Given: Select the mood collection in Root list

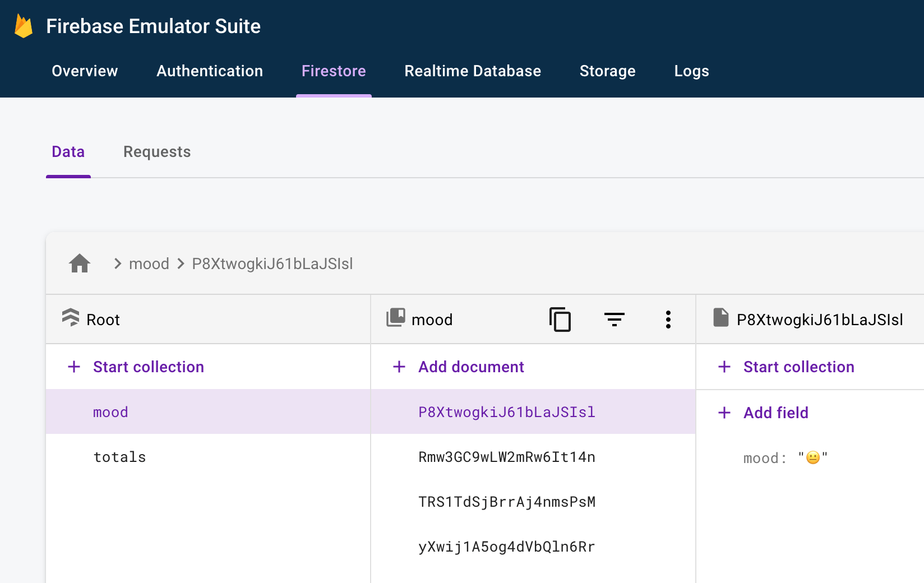Looking at the screenshot, I should point(208,412).
